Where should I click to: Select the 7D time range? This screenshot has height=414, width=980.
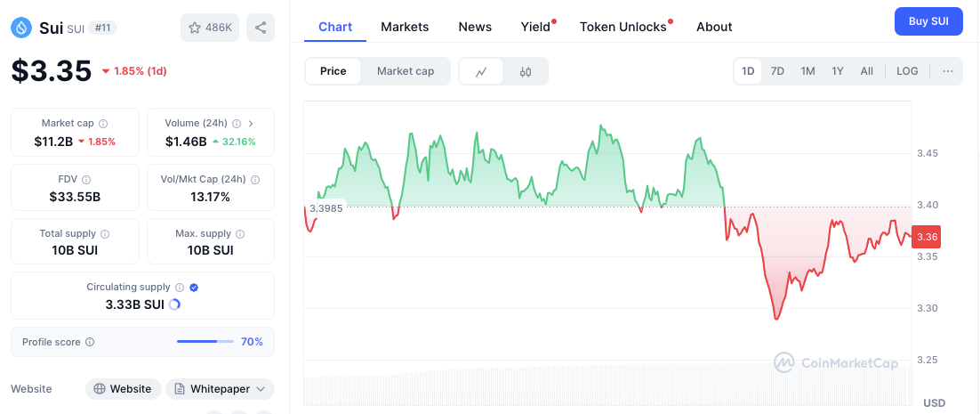click(x=777, y=71)
